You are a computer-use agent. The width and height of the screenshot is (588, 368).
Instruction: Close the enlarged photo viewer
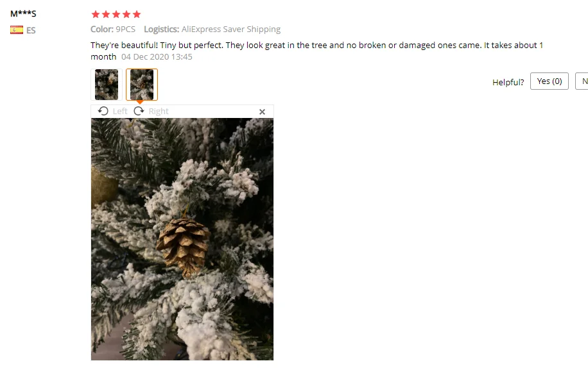tap(262, 112)
